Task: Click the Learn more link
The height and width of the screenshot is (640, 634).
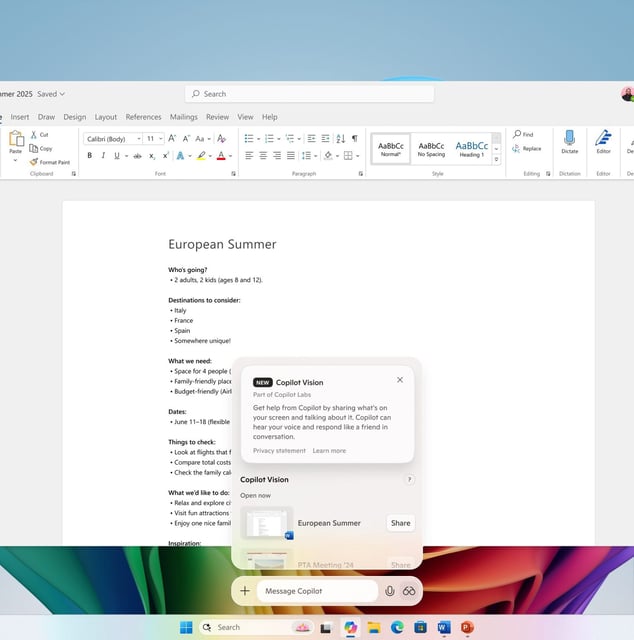Action: pyautogui.click(x=329, y=451)
